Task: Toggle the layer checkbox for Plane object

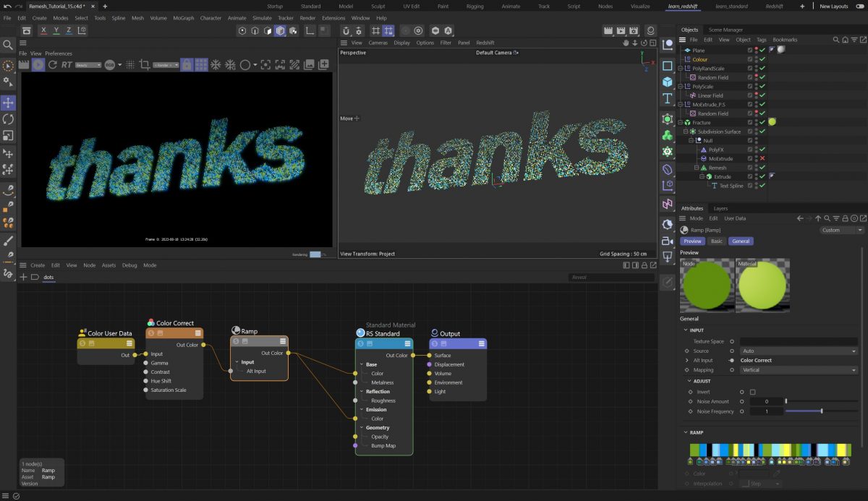Action: click(x=750, y=51)
